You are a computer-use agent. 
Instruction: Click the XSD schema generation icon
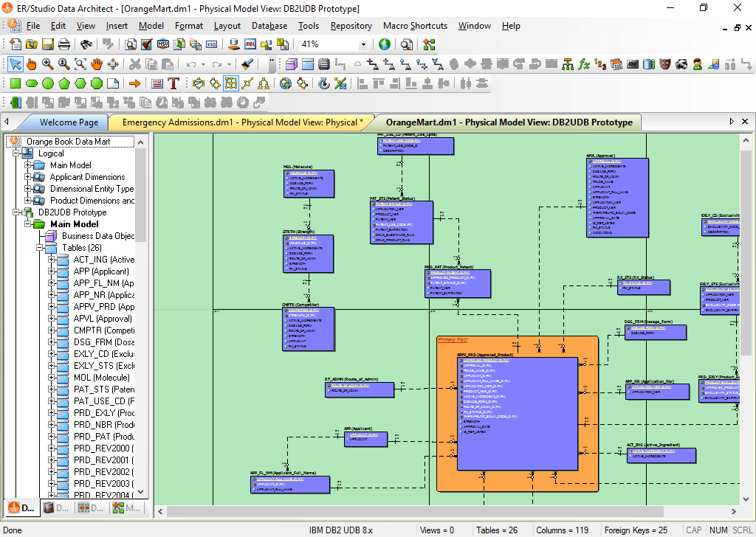212,44
